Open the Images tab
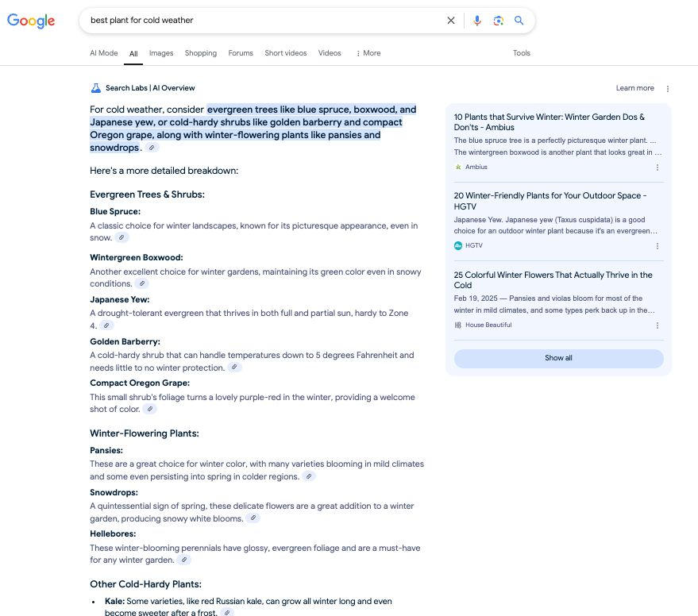 [161, 53]
